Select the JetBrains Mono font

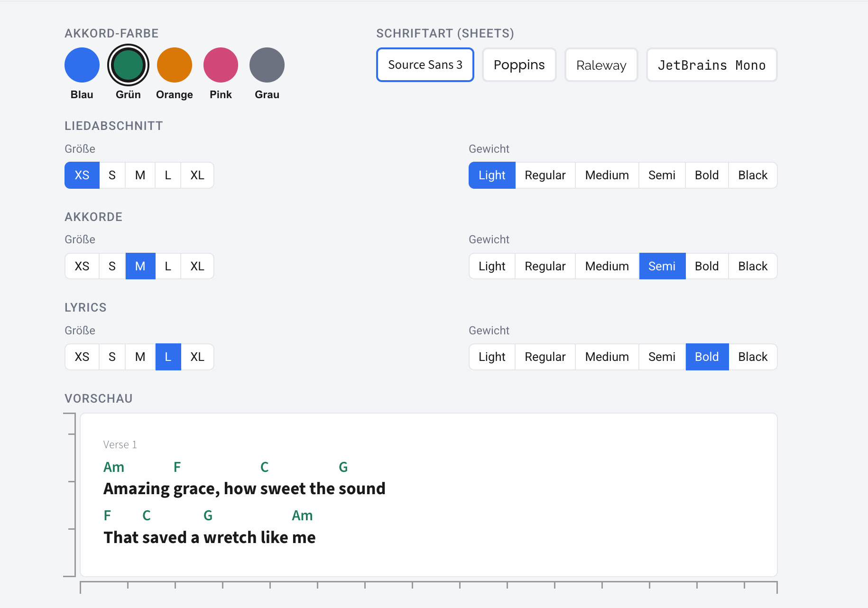(711, 65)
